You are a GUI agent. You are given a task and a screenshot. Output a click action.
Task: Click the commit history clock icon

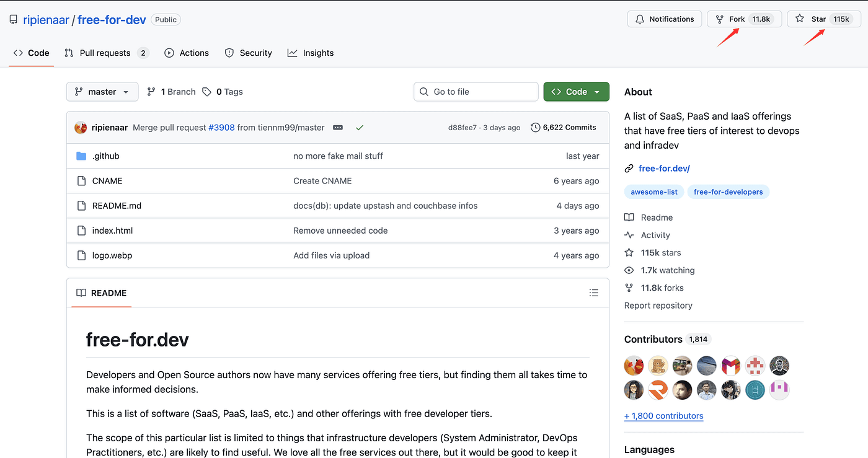pyautogui.click(x=536, y=128)
